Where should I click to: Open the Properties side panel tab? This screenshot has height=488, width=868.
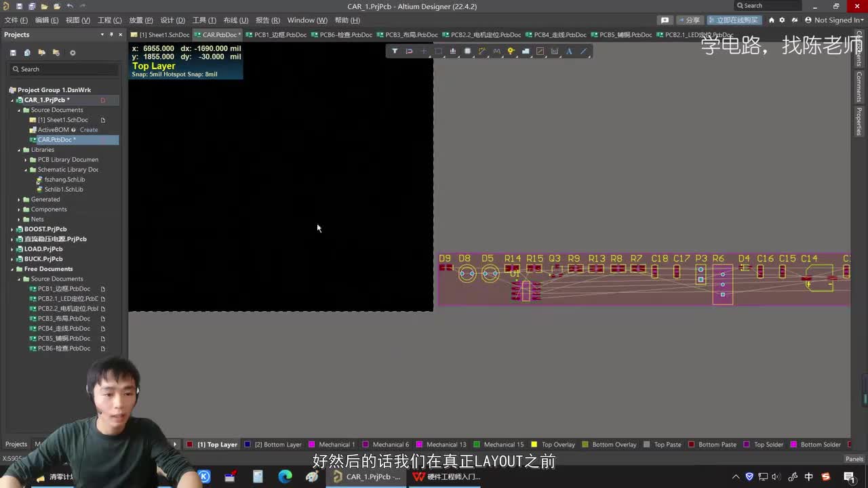[x=859, y=121]
